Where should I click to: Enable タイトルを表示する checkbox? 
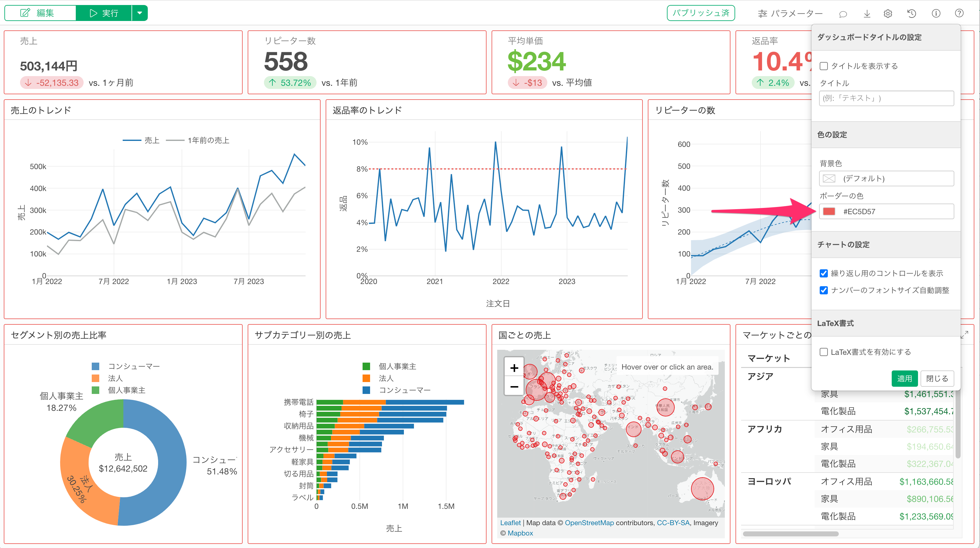point(824,66)
